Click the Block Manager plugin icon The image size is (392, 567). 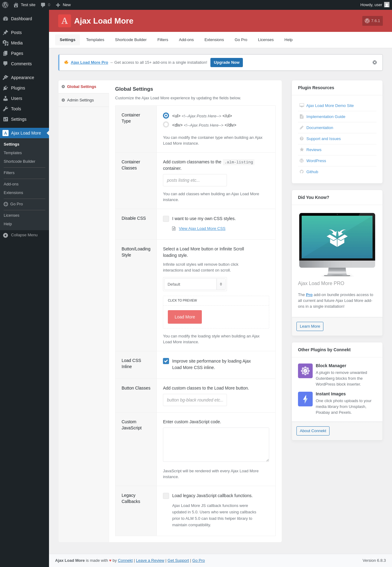click(x=305, y=371)
